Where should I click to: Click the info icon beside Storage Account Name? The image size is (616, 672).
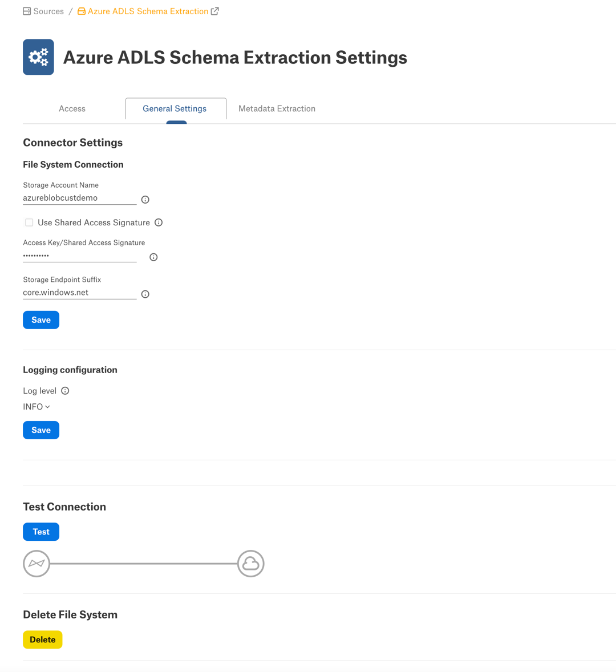pyautogui.click(x=145, y=200)
